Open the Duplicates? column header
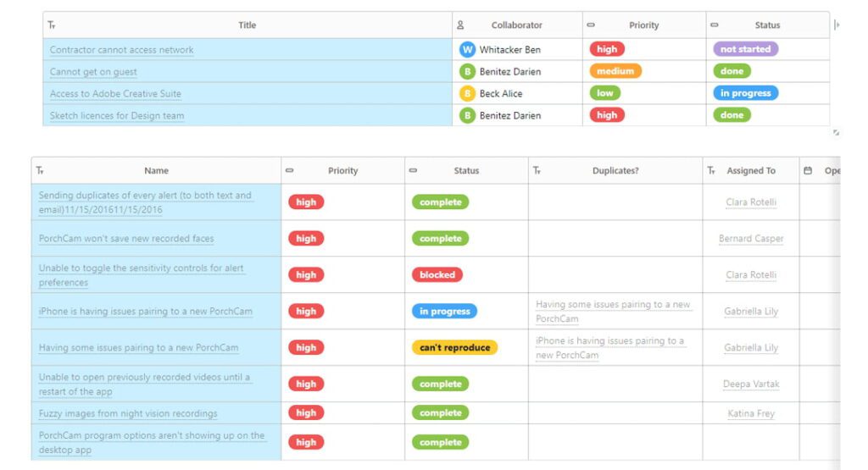Screen dimensions: 868x470 point(615,170)
